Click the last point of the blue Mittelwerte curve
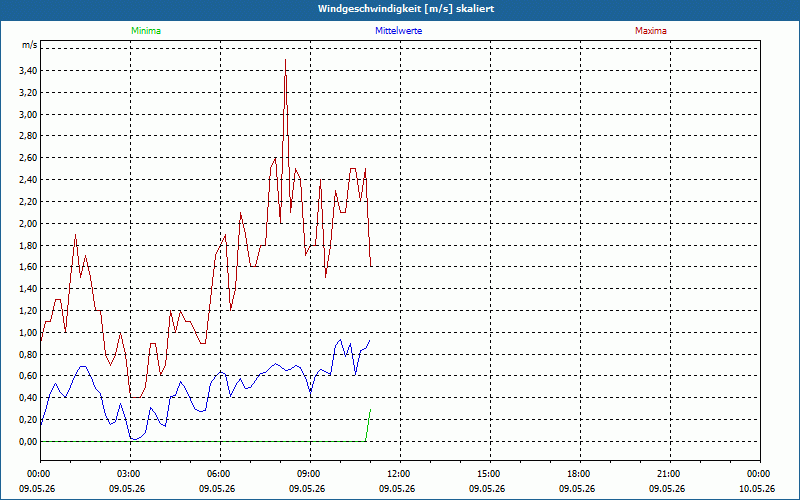This screenshot has height=500, width=800. (369, 341)
